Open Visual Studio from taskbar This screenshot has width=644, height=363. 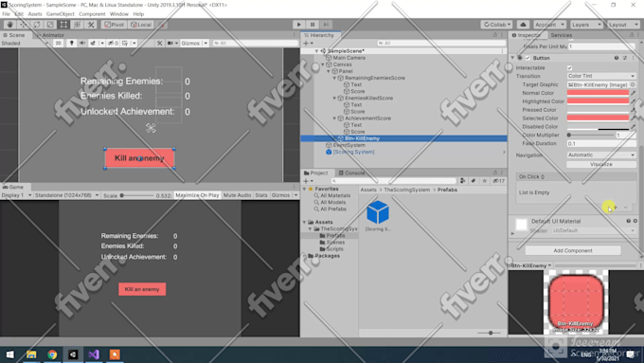pos(94,354)
